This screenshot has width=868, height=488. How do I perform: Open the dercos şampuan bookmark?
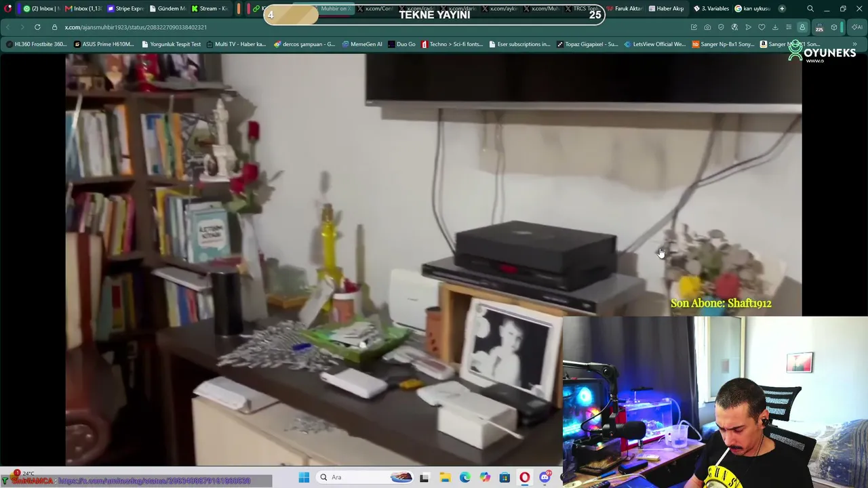(x=304, y=44)
